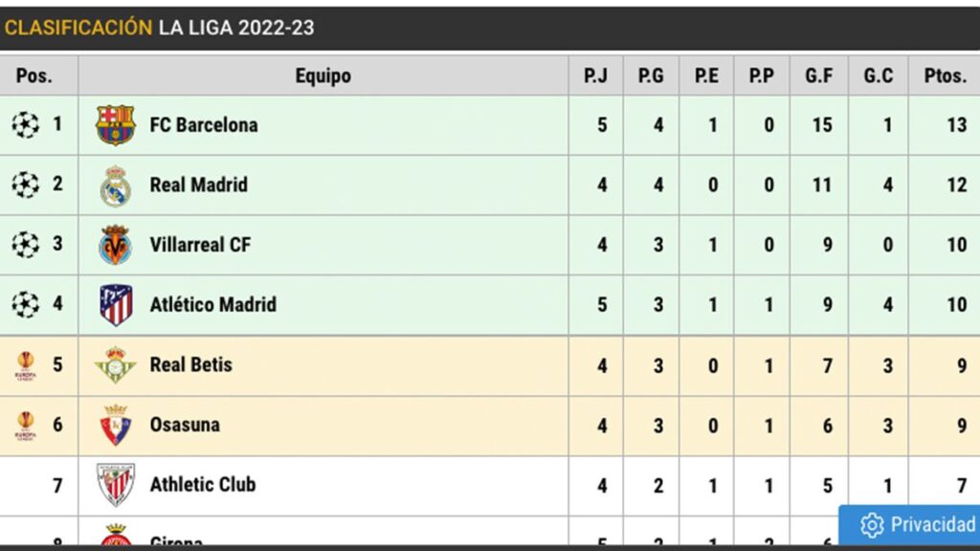Click the CLASIFICACIÓN header label
Viewport: 980px width, 551px height.
tap(77, 28)
